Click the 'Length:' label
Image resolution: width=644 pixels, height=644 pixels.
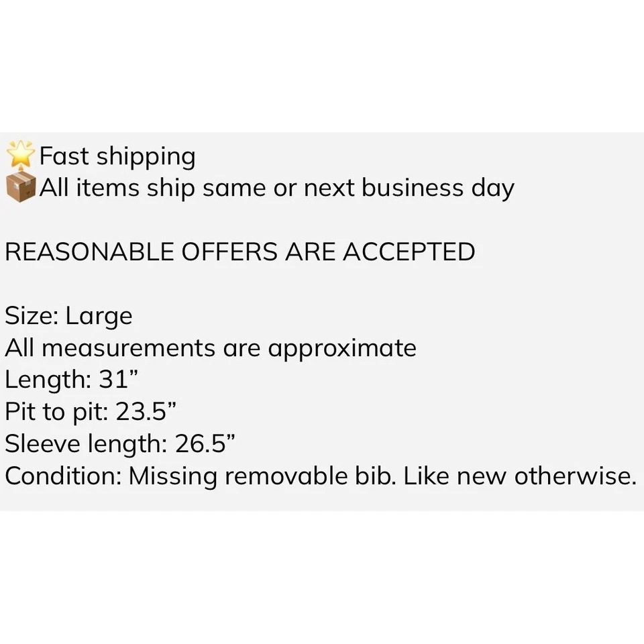coord(48,380)
